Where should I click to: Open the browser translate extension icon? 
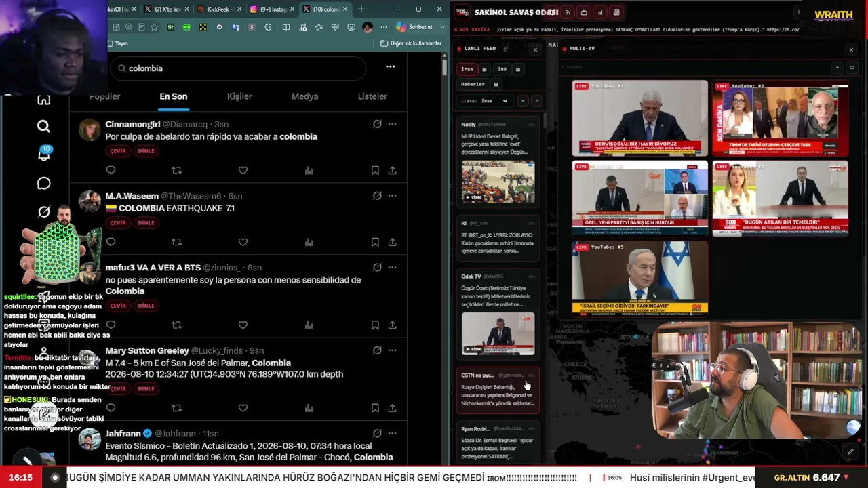[x=235, y=27]
